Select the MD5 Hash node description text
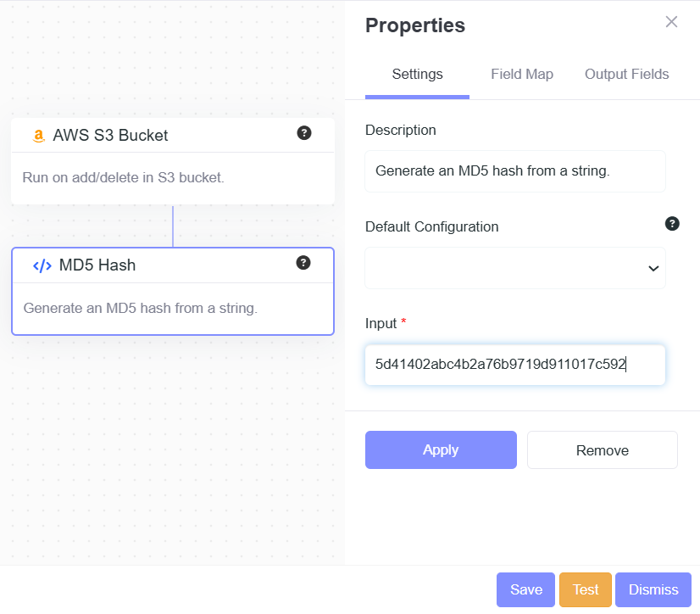The width and height of the screenshot is (700, 614). [x=140, y=308]
